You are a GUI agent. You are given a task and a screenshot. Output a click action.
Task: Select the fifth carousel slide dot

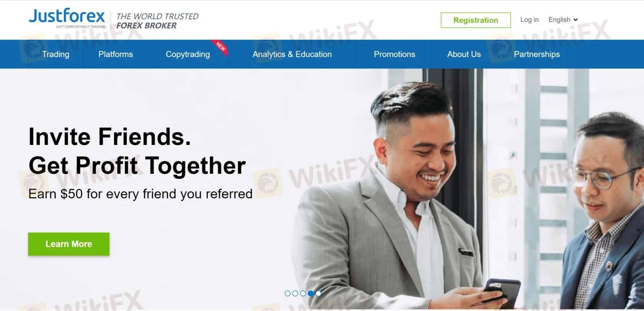tap(318, 293)
